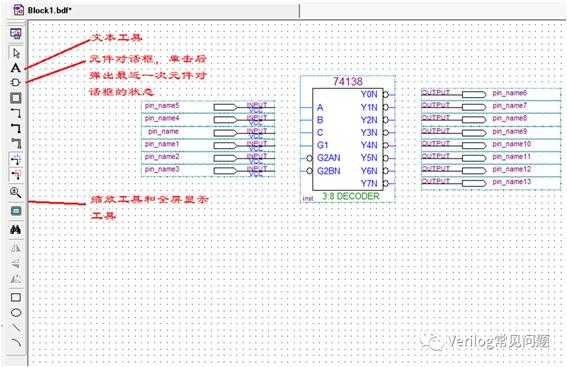Click the Full Screen display icon
567x367 pixels.
pyautogui.click(x=16, y=211)
